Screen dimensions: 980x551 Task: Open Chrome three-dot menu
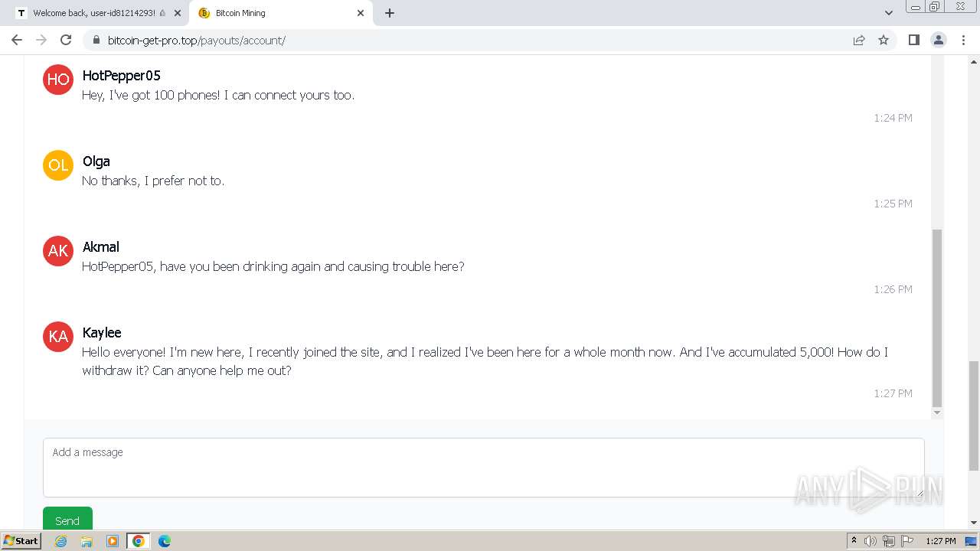tap(963, 40)
